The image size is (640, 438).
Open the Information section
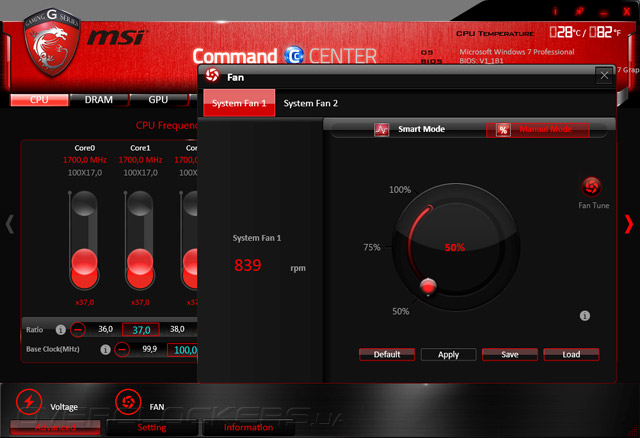tap(249, 427)
